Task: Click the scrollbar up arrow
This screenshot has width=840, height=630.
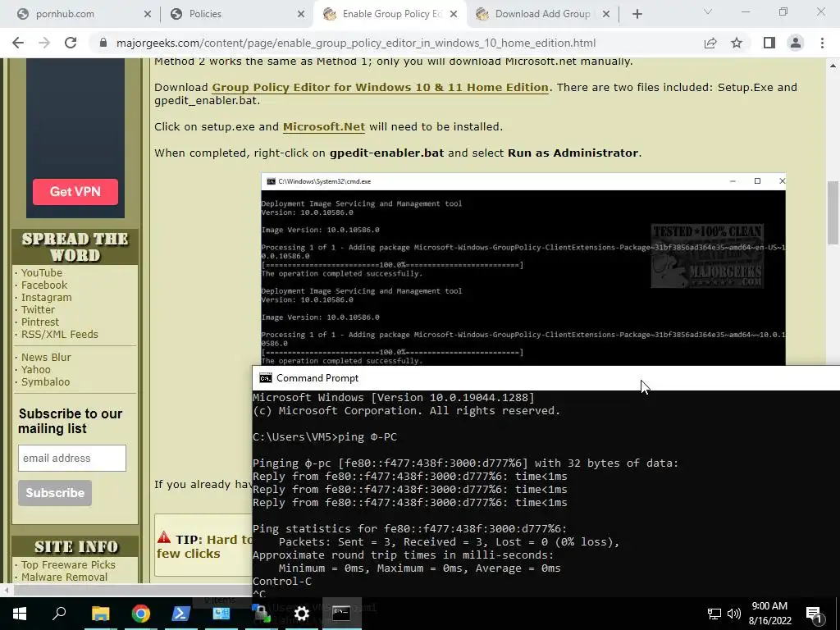Action: tap(833, 66)
